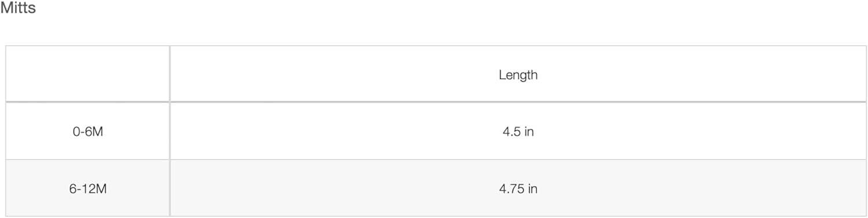Screen dimensions: 868x218
Task: Select the Length column header
Action: click(518, 74)
